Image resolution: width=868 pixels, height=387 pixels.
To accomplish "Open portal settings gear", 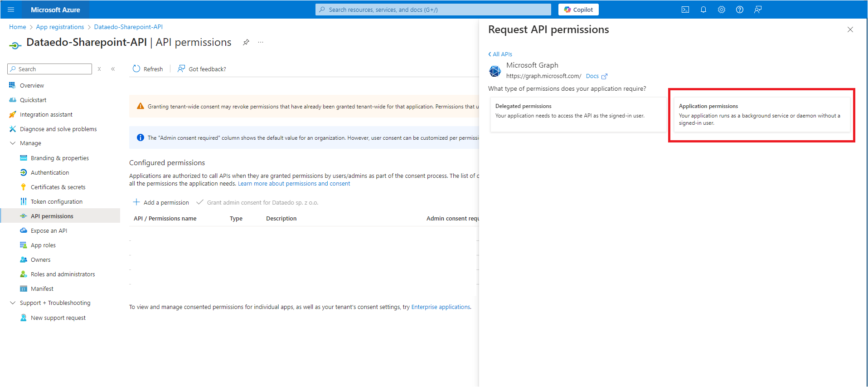I will click(722, 10).
